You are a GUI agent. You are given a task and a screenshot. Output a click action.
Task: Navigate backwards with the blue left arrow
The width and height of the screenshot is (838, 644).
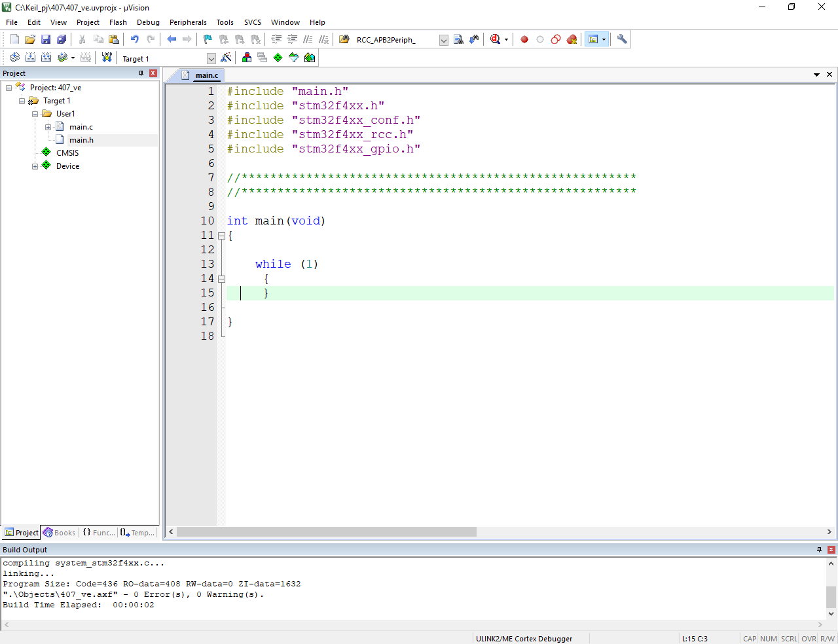click(172, 39)
